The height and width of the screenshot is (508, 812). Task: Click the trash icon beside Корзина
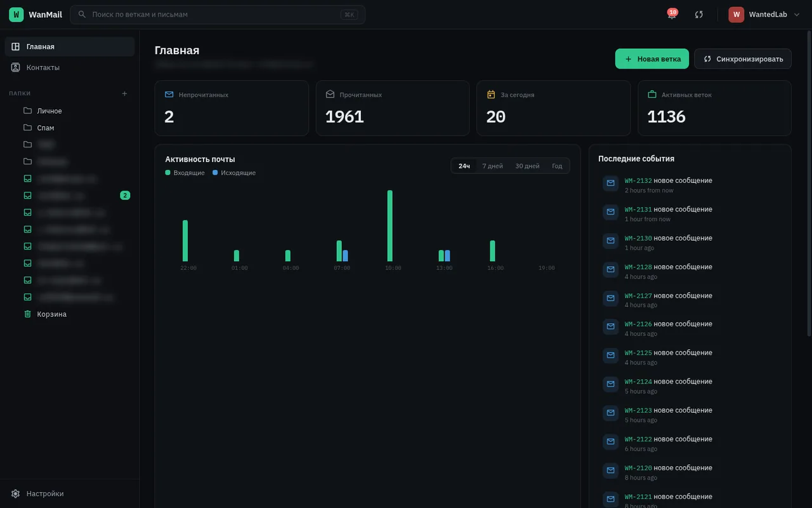tap(27, 314)
